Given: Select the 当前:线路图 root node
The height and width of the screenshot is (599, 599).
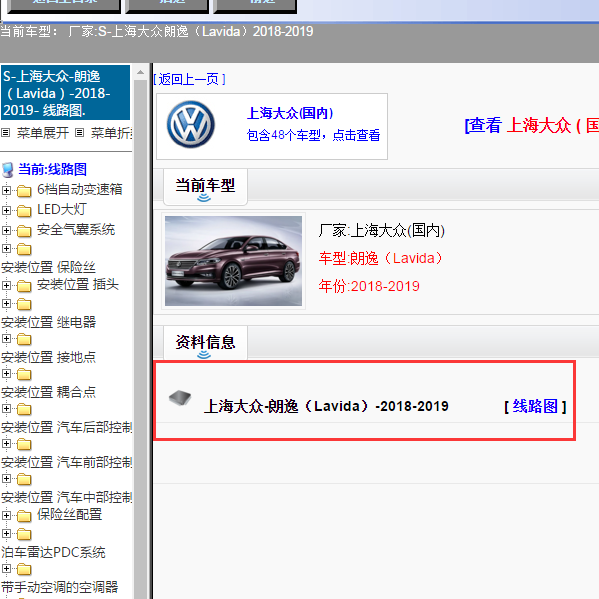Looking at the screenshot, I should (x=52, y=169).
